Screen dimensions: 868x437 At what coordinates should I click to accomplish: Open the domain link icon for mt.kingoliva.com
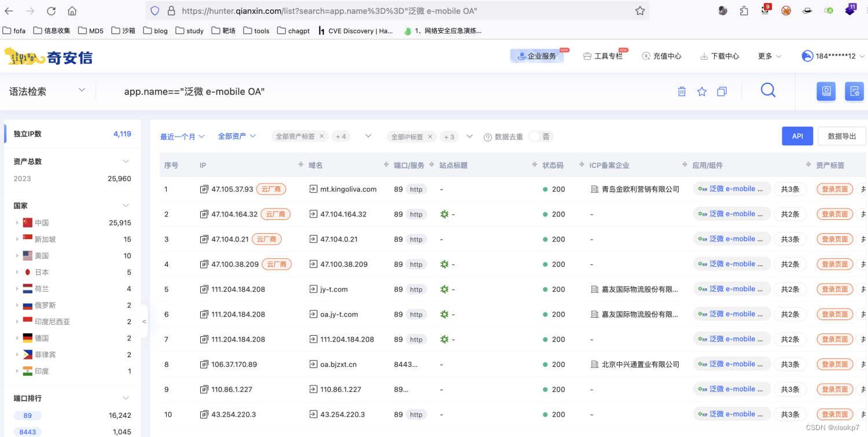pyautogui.click(x=313, y=189)
